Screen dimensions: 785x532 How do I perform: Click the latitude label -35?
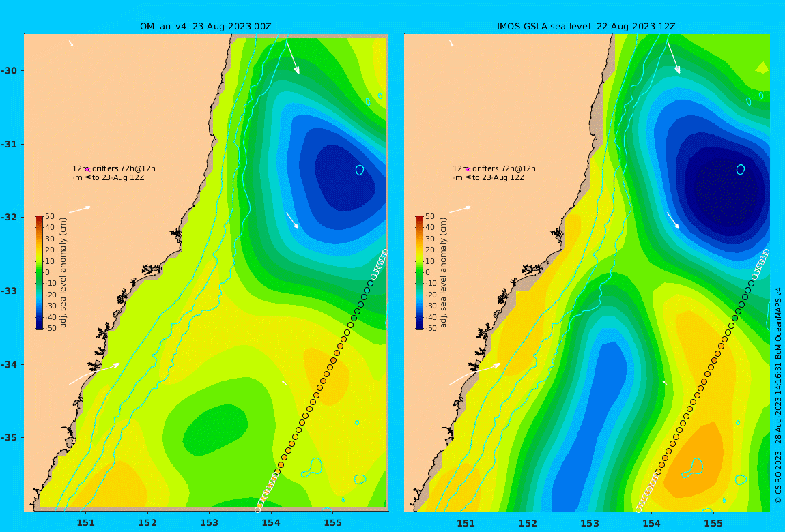tap(9, 437)
